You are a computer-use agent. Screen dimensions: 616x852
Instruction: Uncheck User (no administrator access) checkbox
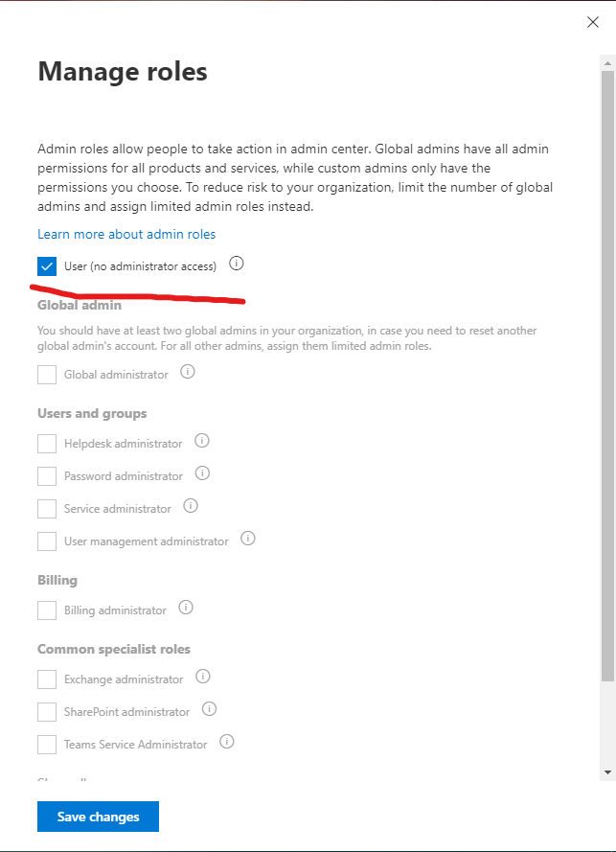[47, 266]
